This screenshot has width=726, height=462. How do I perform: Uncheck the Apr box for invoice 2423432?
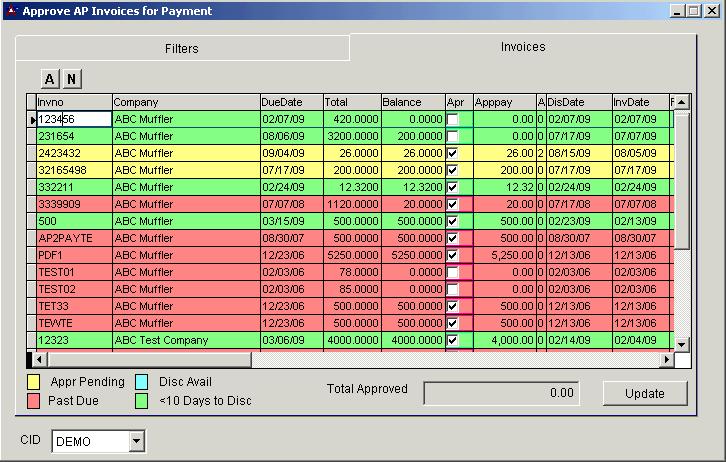pos(453,153)
